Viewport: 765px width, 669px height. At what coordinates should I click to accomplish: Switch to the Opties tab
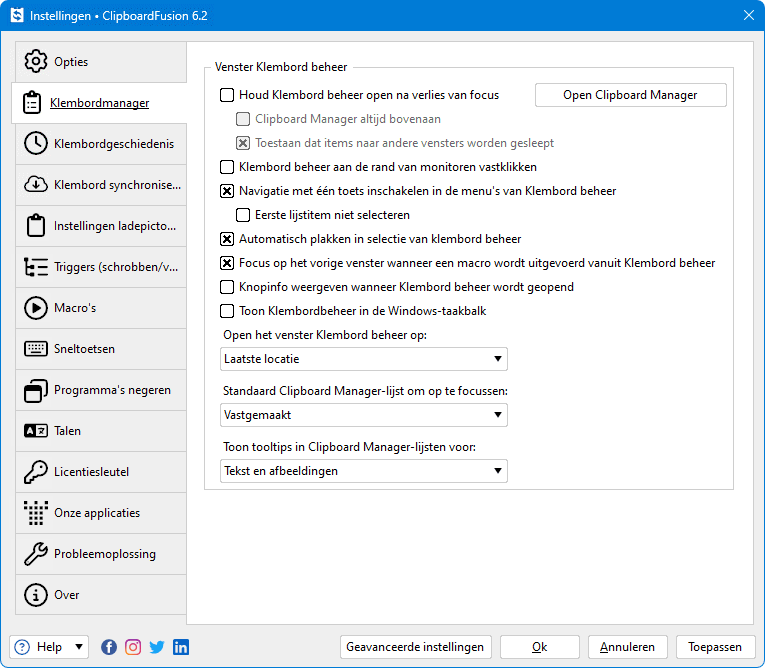coord(101,61)
